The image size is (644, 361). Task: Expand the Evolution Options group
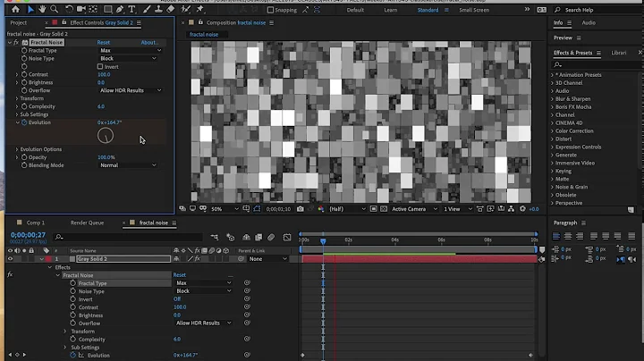[18, 149]
